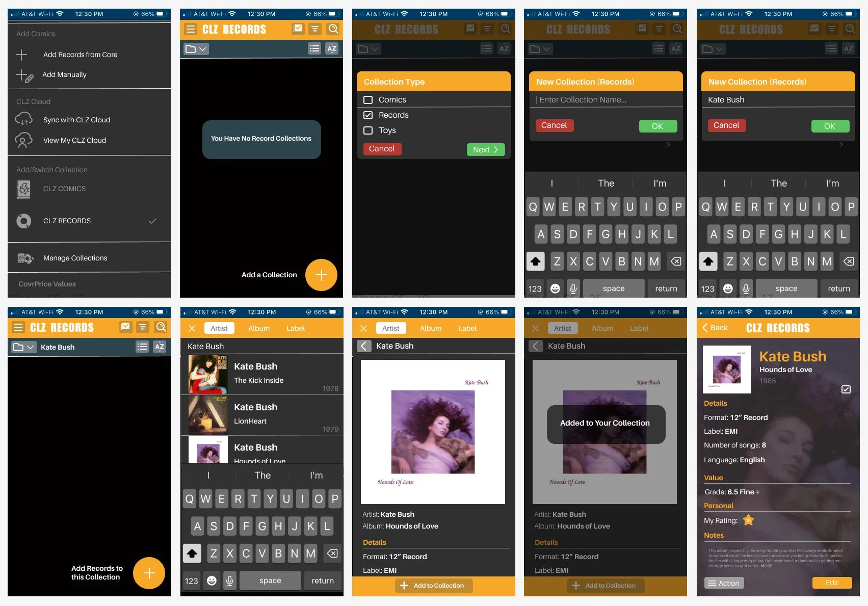Tap select-mode icon on the empty Kate Bush collection screen

click(x=125, y=327)
